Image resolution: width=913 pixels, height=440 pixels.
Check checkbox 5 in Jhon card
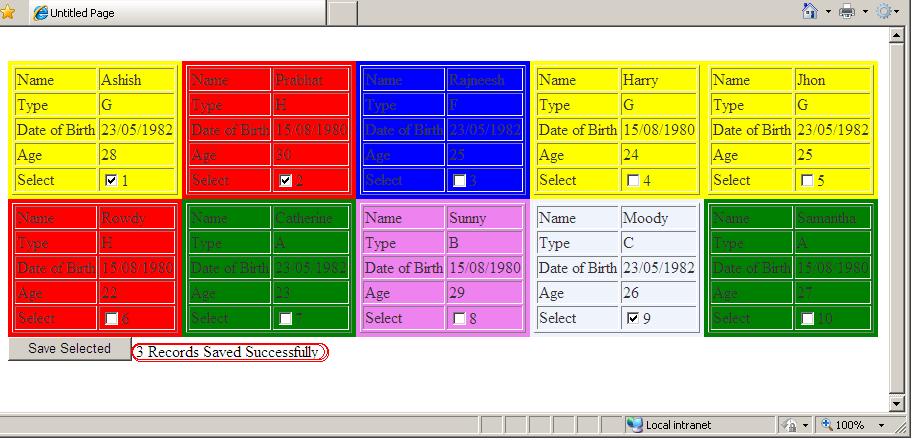808,180
